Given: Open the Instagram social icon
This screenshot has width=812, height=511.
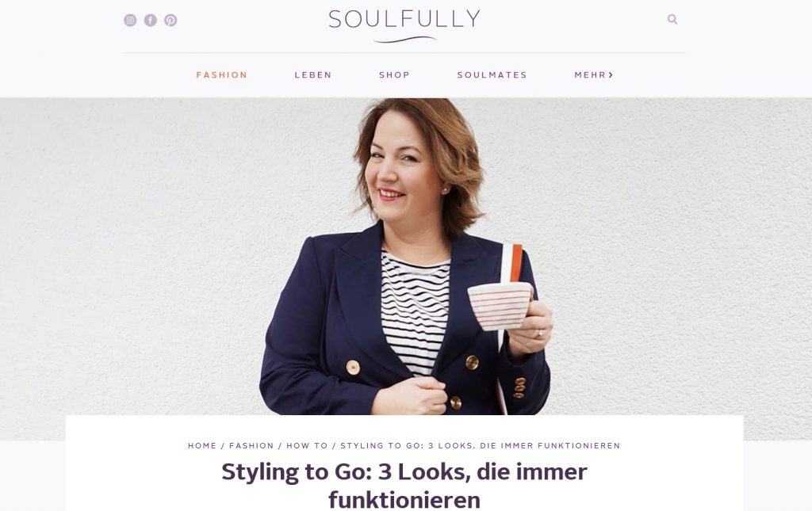Looking at the screenshot, I should point(130,20).
